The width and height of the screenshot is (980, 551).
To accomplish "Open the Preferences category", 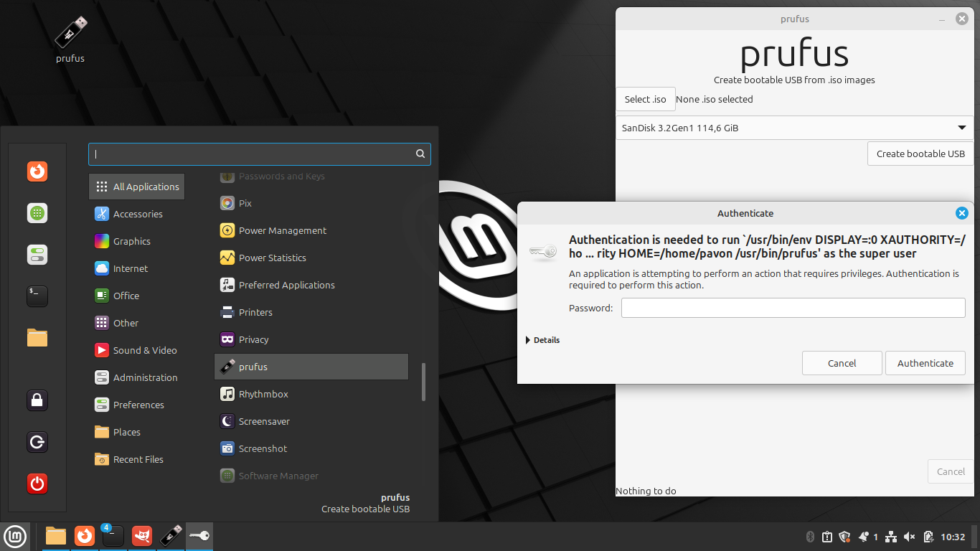I will (x=137, y=405).
